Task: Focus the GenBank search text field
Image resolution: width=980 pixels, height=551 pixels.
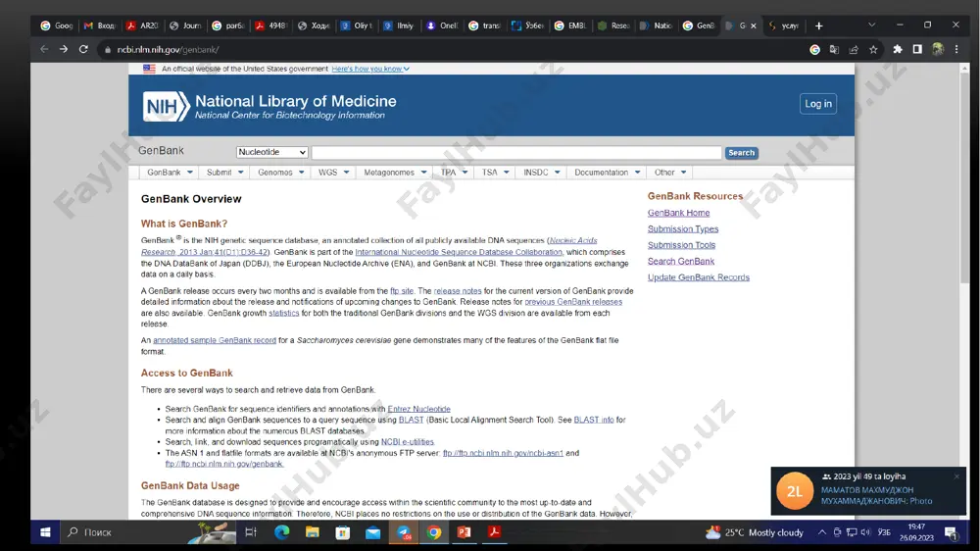Action: [516, 153]
